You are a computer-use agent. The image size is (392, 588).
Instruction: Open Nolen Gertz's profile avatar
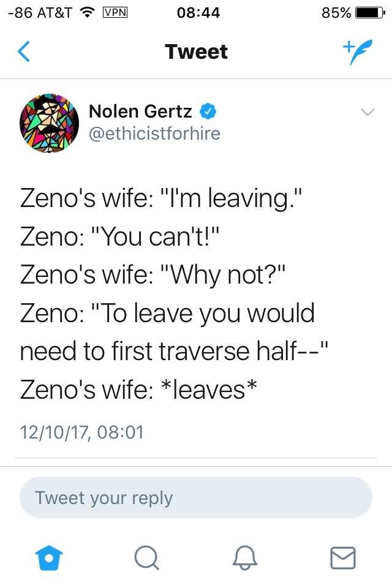pos(50,123)
